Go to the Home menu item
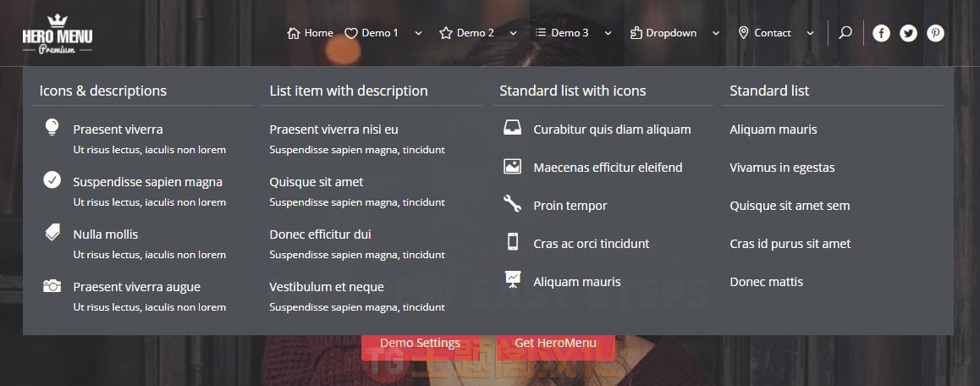The width and height of the screenshot is (980, 386). (319, 32)
